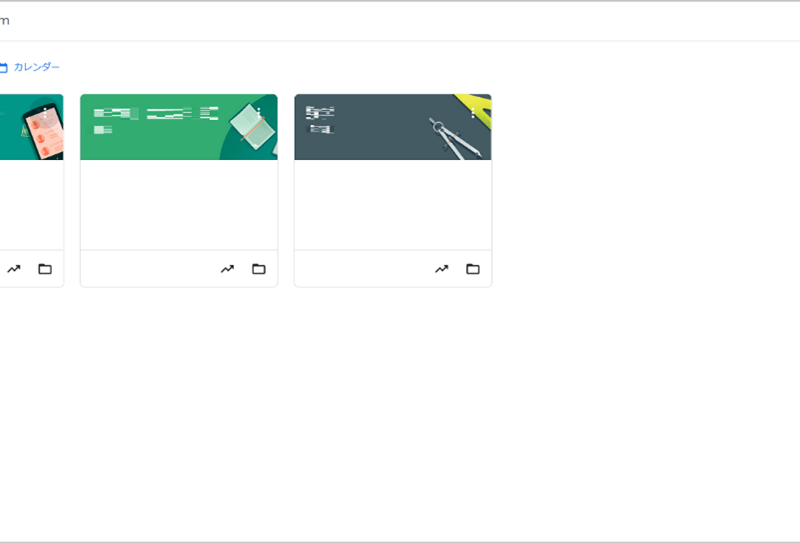Open Drive folder icon on green card
The height and width of the screenshot is (543, 800).
tap(259, 269)
